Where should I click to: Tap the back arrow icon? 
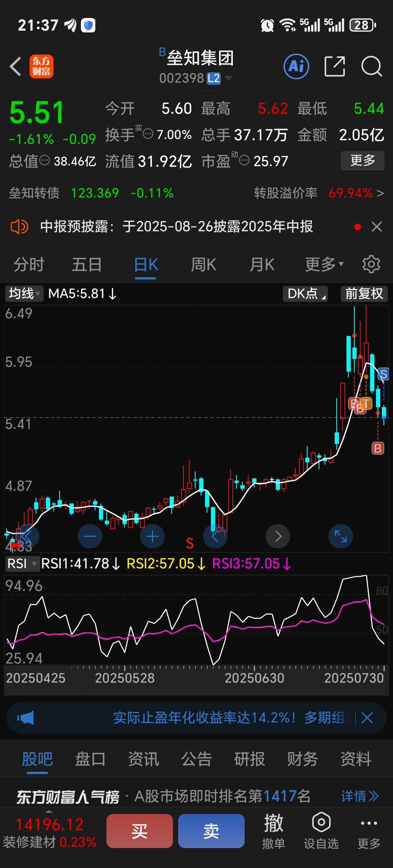pyautogui.click(x=15, y=66)
